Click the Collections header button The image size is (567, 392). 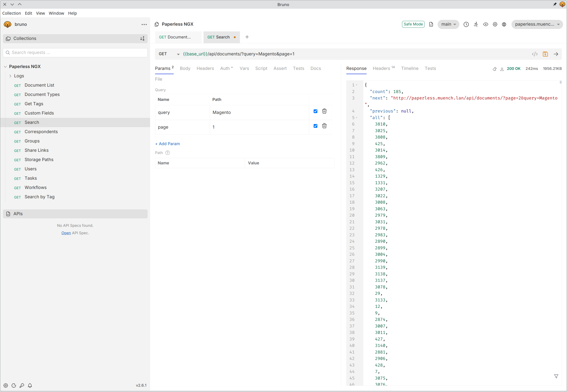coord(75,39)
